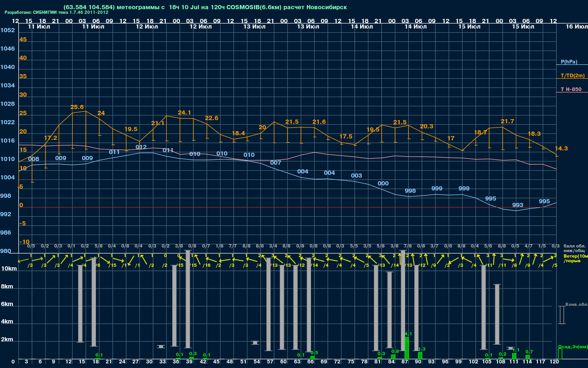588x368 pixels.
Task: Click the 993 pressure minimum label
Action: (518, 205)
